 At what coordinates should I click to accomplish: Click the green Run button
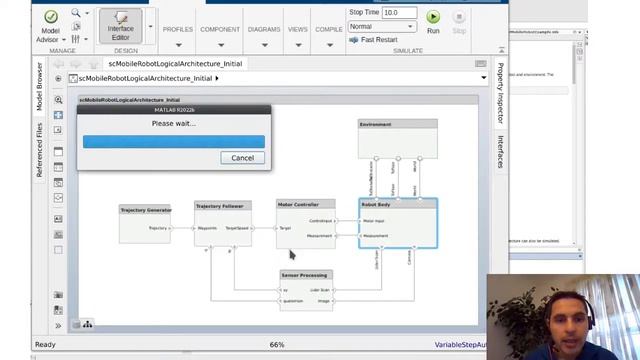tap(433, 17)
